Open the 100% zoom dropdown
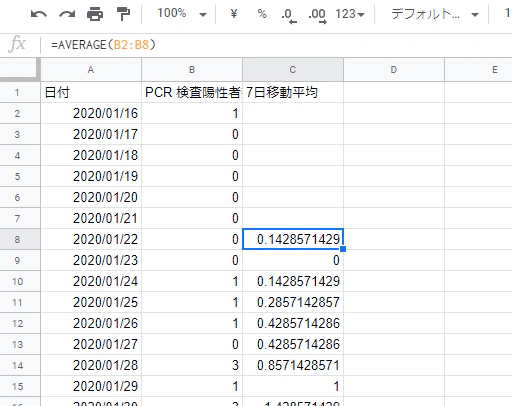This screenshot has width=512, height=406. click(182, 14)
